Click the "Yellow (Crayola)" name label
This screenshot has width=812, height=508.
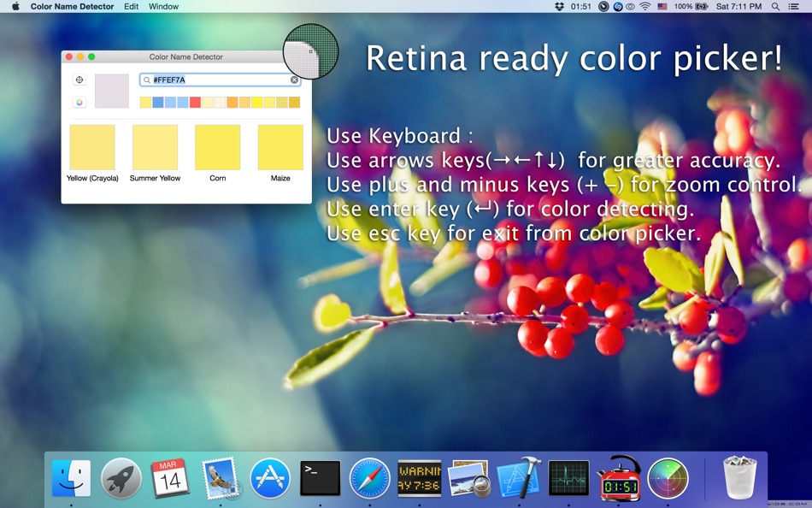pos(92,178)
